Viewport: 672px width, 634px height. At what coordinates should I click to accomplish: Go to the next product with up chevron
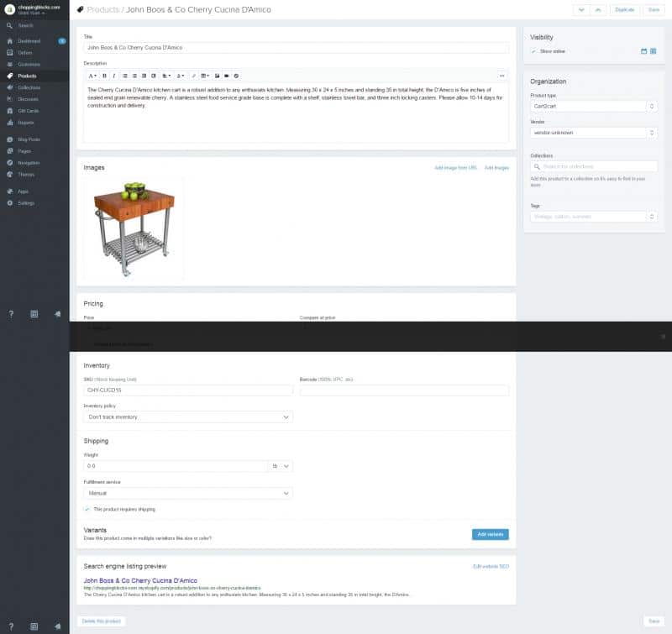(598, 9)
